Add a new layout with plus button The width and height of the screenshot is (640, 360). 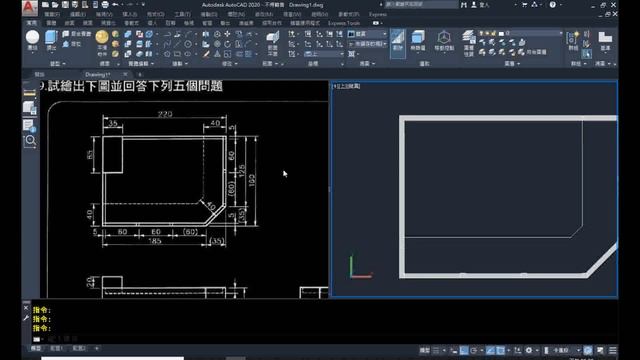(x=97, y=349)
